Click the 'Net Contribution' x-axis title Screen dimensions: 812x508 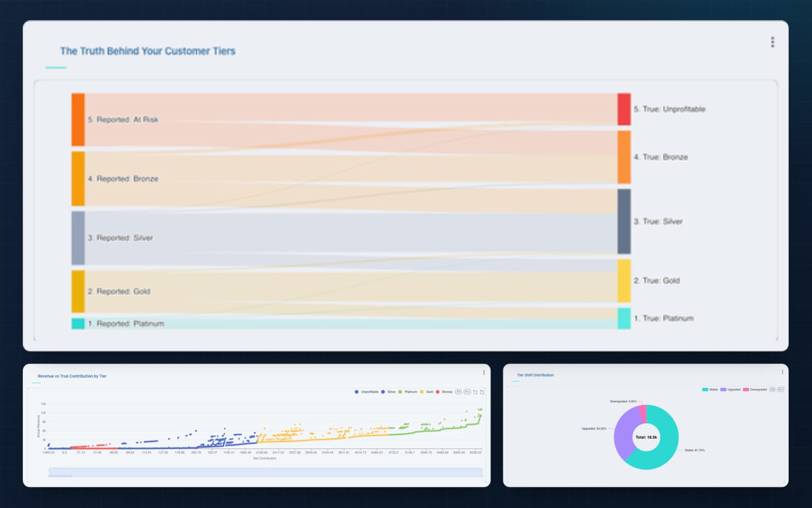[265, 458]
